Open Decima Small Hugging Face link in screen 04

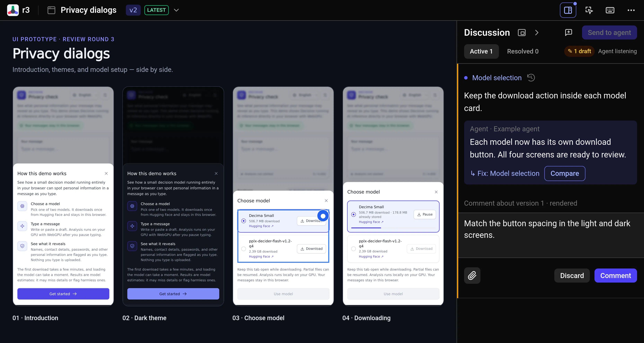tap(371, 222)
